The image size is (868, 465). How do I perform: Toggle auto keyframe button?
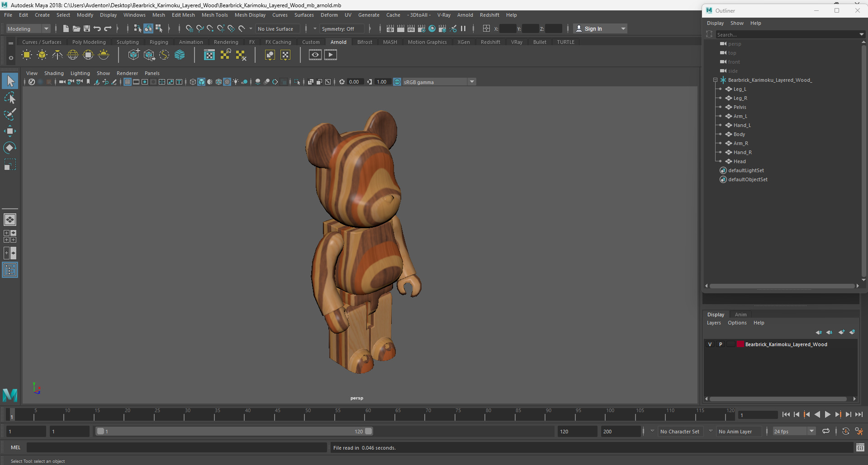845,432
